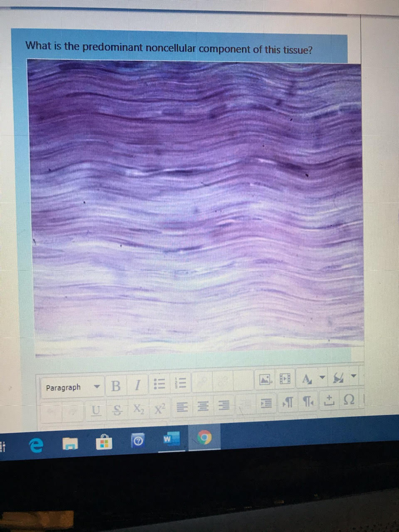Toggle italic formatting
The height and width of the screenshot is (532, 399).
tap(138, 386)
